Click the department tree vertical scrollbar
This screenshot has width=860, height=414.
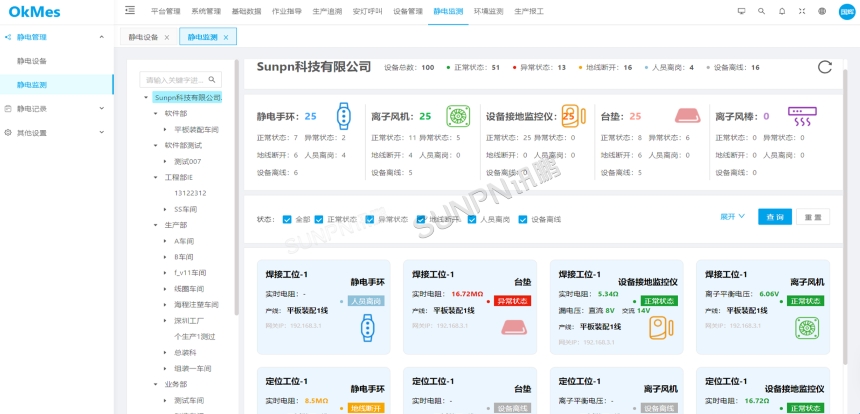click(x=236, y=188)
